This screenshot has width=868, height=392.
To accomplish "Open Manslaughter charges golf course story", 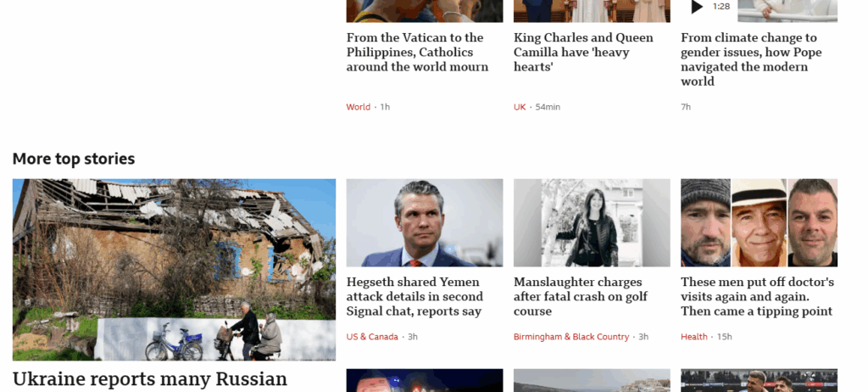I will 581,297.
